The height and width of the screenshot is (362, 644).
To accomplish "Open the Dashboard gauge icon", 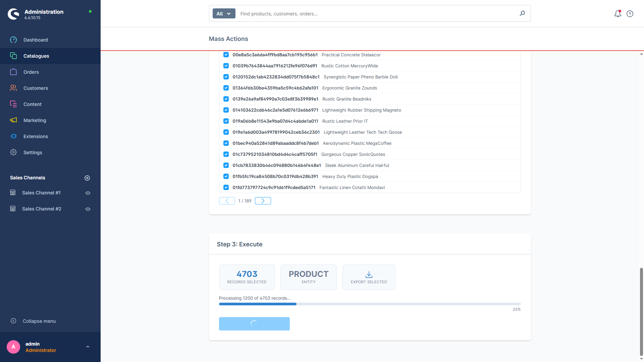I will 13,40.
